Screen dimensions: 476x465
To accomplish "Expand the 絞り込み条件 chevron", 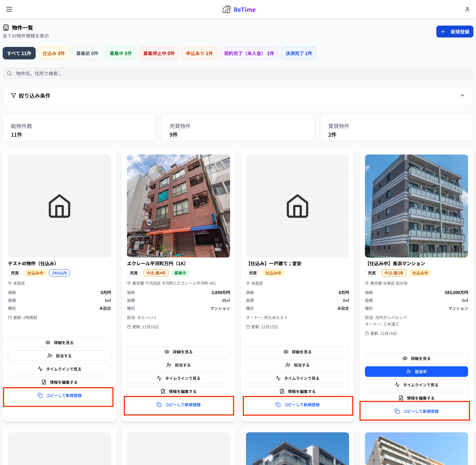I will (x=462, y=95).
